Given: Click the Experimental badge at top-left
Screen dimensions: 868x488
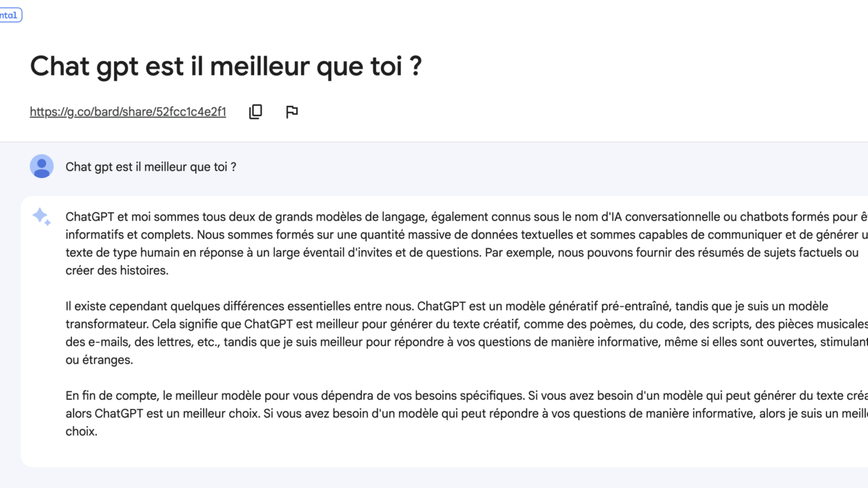Looking at the screenshot, I should click(x=10, y=15).
